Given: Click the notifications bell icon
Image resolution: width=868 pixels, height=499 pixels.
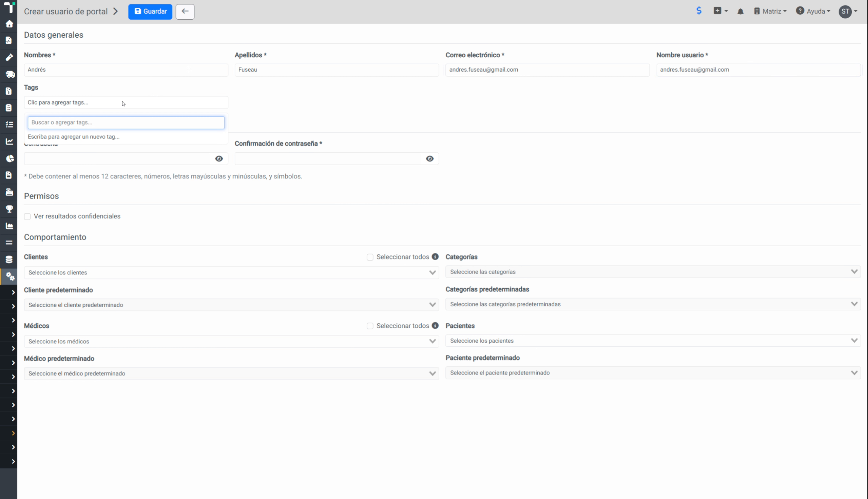Looking at the screenshot, I should [x=740, y=11].
